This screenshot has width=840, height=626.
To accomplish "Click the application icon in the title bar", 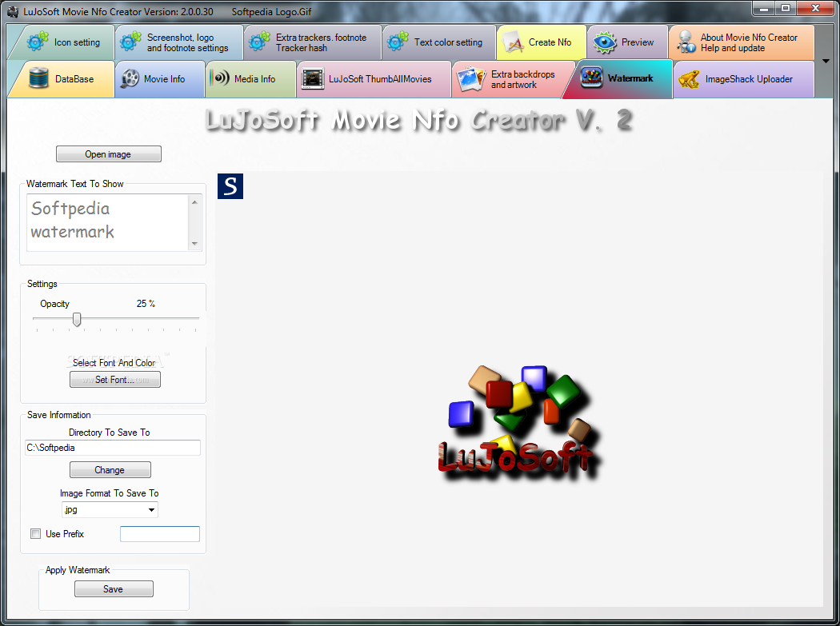I will tap(13, 11).
